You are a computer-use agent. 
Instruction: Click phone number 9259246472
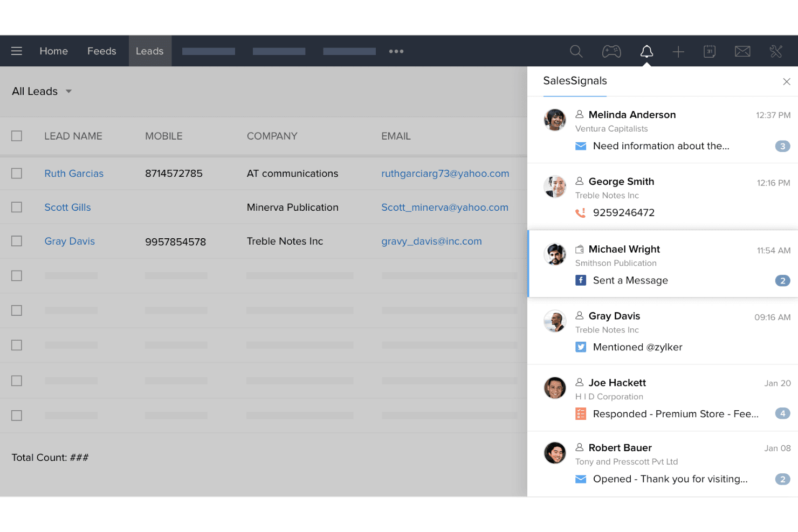(624, 213)
